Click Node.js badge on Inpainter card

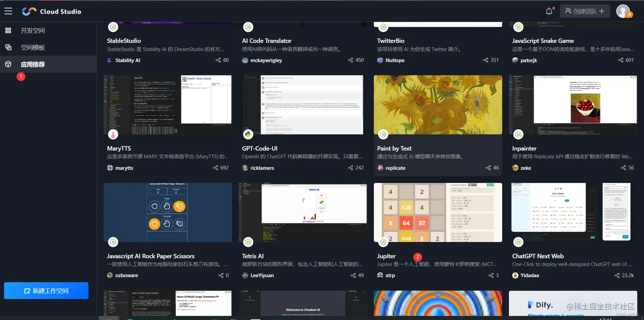[518, 134]
